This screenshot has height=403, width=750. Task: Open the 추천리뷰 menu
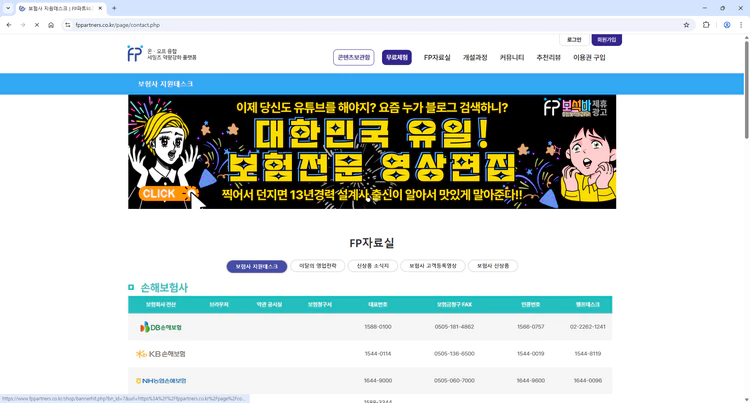pyautogui.click(x=549, y=57)
